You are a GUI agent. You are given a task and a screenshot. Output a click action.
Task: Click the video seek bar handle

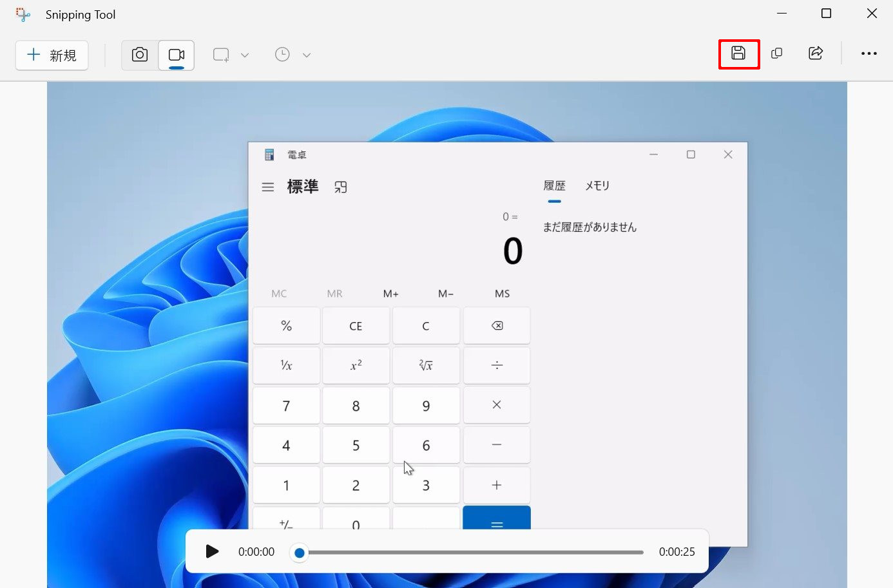(x=300, y=553)
